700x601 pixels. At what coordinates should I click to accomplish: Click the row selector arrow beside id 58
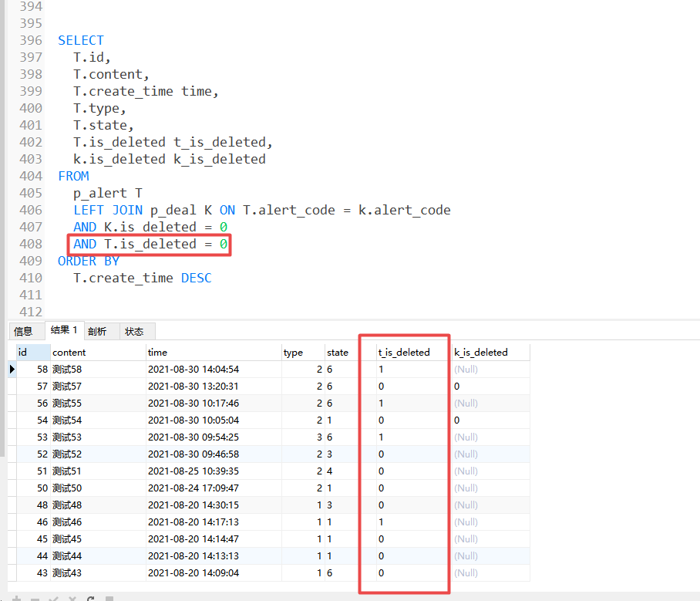click(11, 369)
